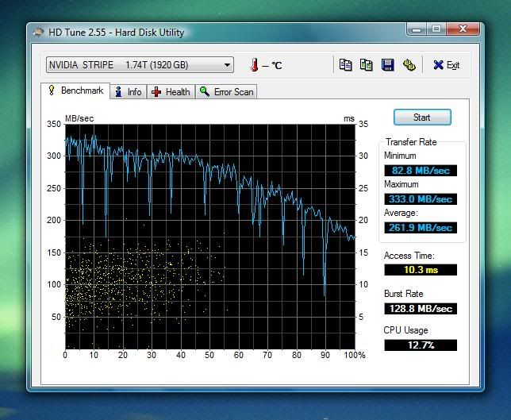
Task: Close the HD Tune window
Action: [x=463, y=29]
